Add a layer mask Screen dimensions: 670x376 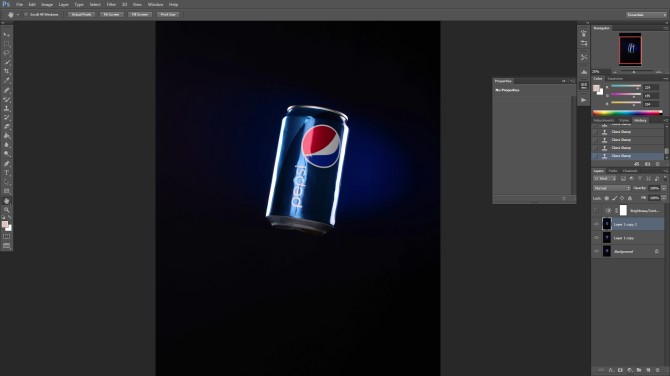point(620,370)
